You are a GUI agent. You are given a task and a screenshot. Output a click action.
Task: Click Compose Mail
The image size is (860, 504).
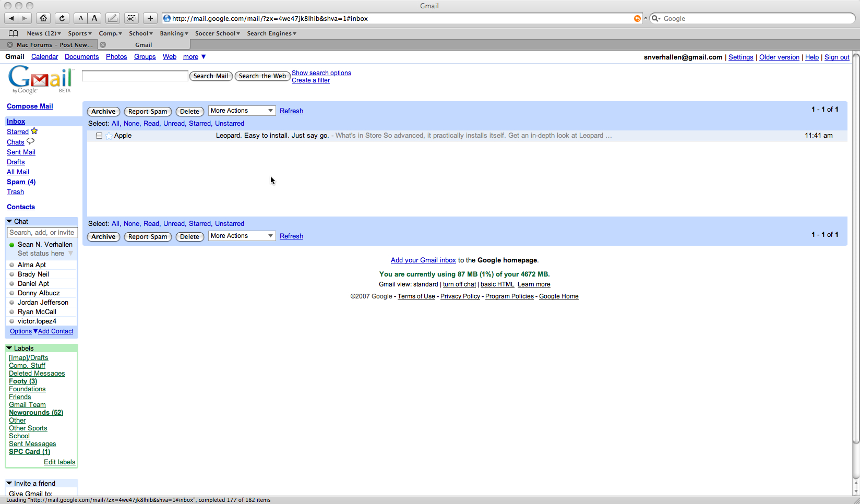pos(30,106)
